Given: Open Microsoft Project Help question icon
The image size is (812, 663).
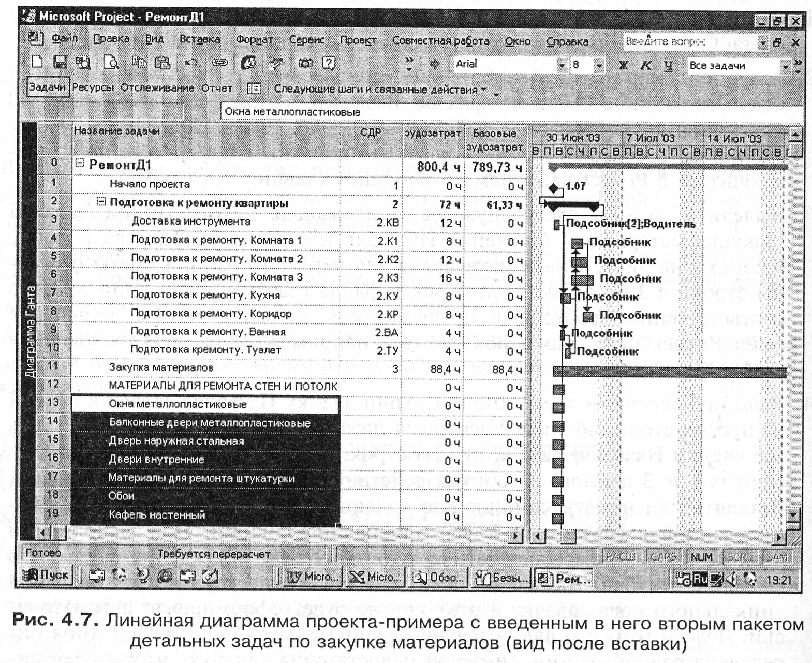Looking at the screenshot, I should coord(329,63).
